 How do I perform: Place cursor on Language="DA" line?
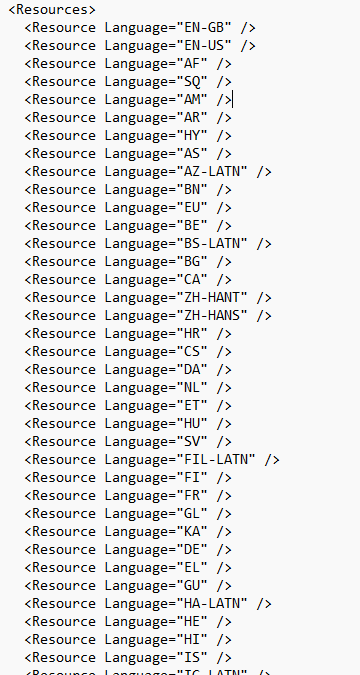click(128, 369)
